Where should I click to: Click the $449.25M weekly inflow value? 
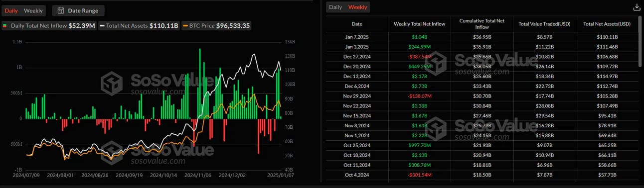tap(419, 66)
